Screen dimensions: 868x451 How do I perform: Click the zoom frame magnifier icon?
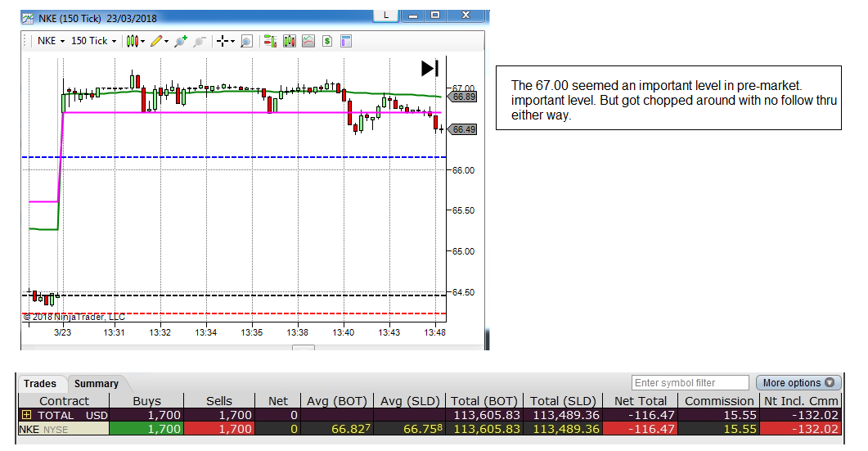coord(247,41)
